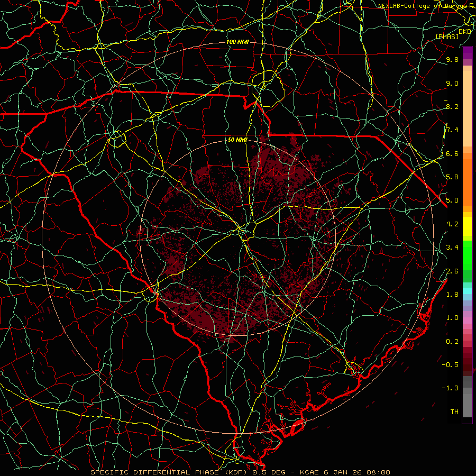Image resolution: width=476 pixels, height=476 pixels.
Task: Click the cyan segment of the color scale
Action: 467,291
